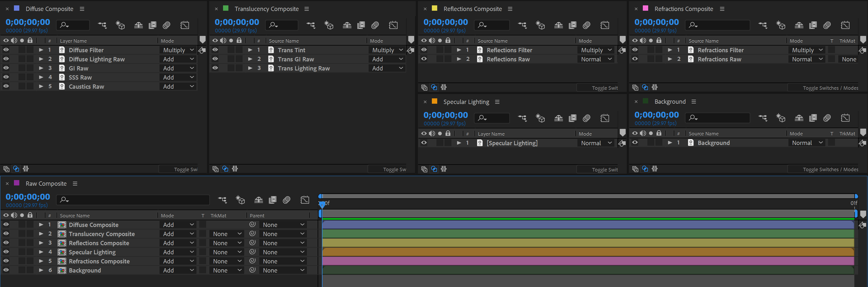Open Graph Editor in Diffuse Composite panel
The width and height of the screenshot is (868, 287).
pyautogui.click(x=185, y=25)
